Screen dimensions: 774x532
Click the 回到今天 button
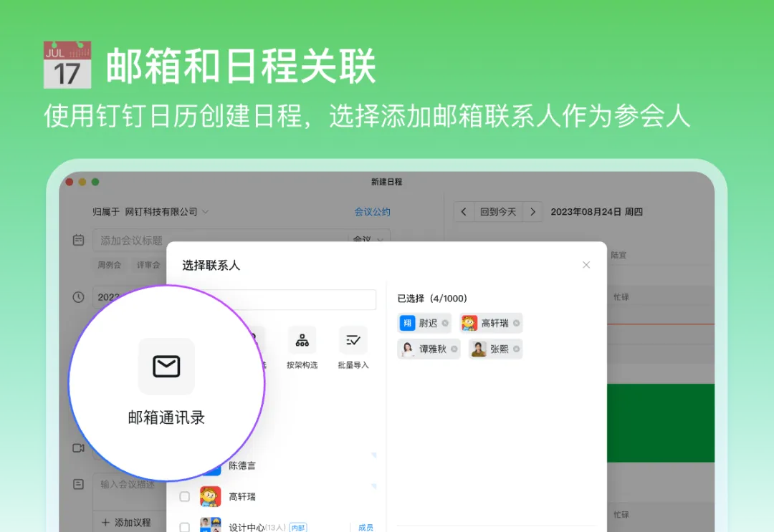coord(498,211)
